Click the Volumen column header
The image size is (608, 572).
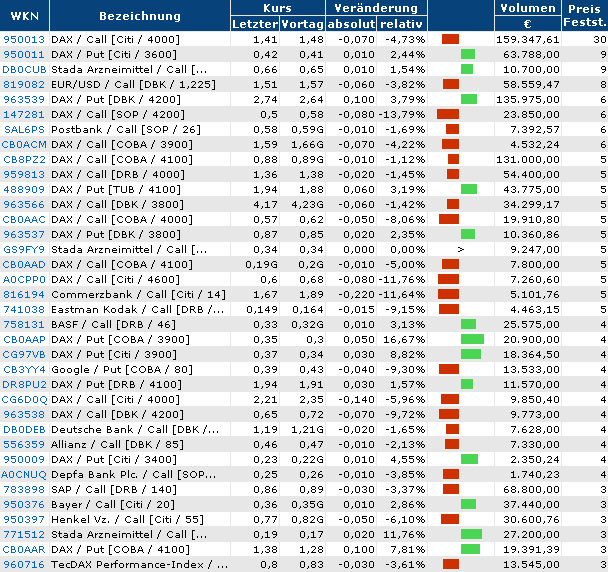coord(528,8)
